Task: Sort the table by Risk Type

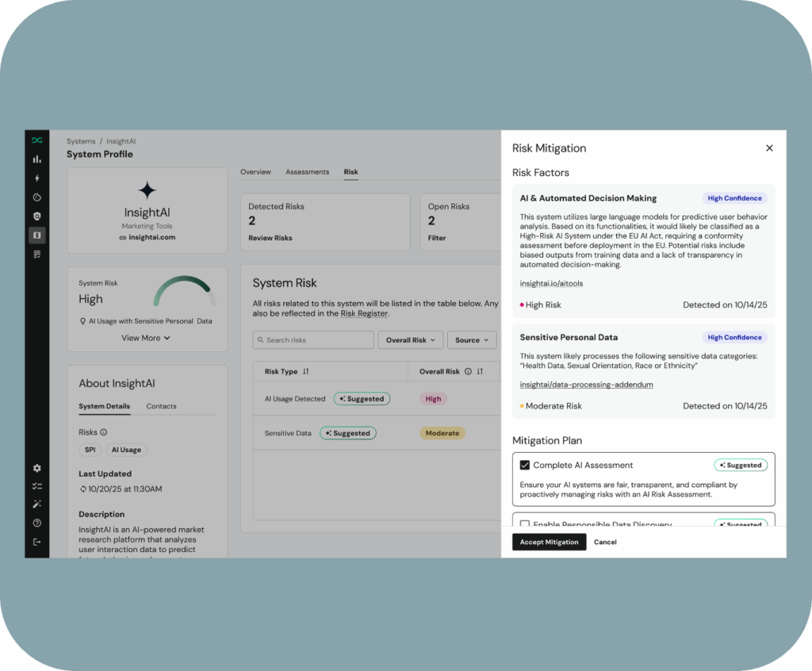Action: coord(306,371)
